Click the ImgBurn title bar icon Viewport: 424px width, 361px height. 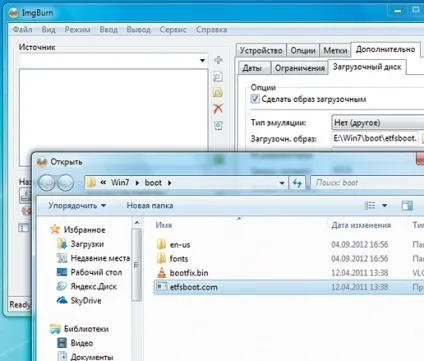(x=13, y=13)
